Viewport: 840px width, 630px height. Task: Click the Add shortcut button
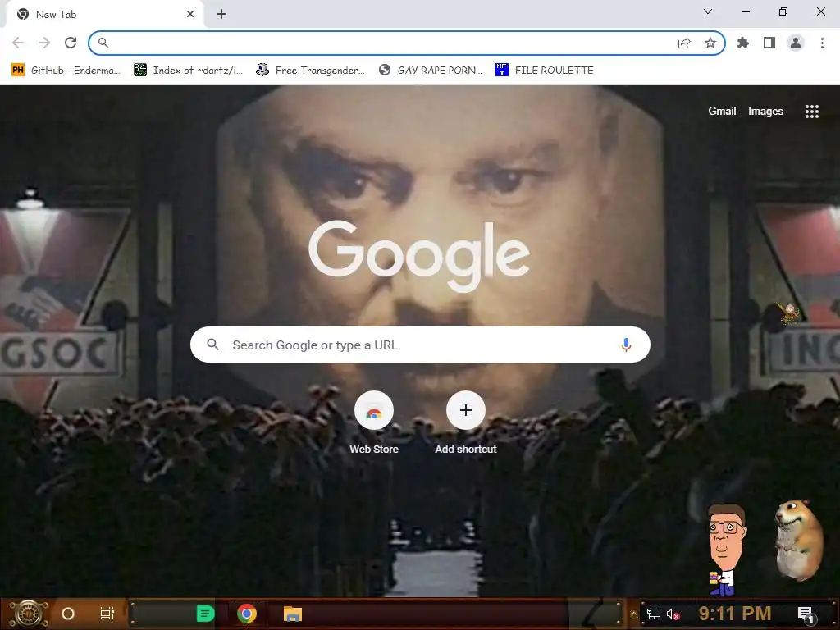pyautogui.click(x=466, y=423)
